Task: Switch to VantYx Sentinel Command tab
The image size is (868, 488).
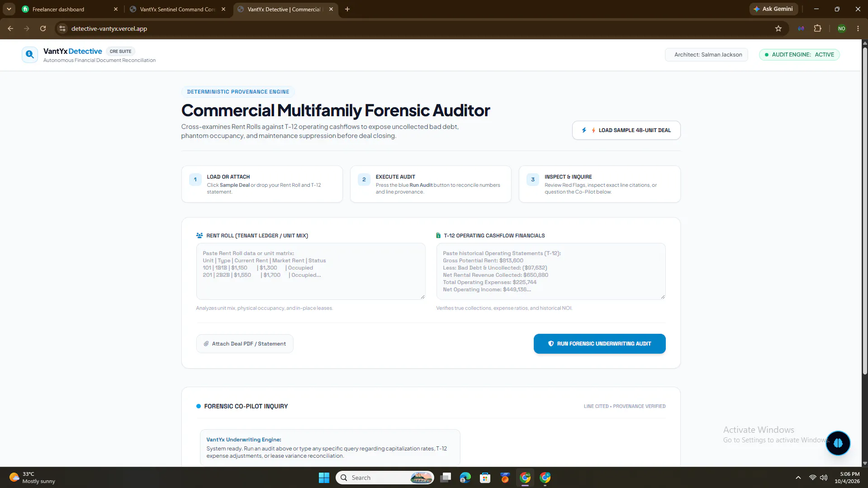Action: (177, 9)
